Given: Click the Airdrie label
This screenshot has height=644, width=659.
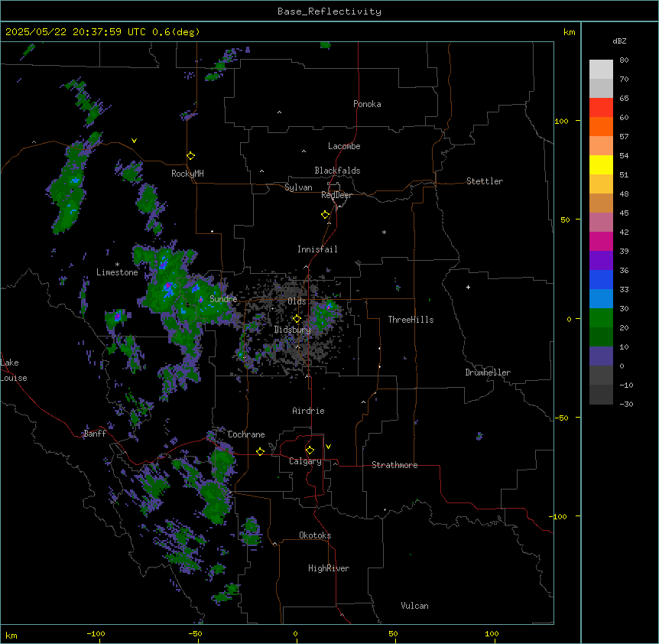Looking at the screenshot, I should pos(308,411).
